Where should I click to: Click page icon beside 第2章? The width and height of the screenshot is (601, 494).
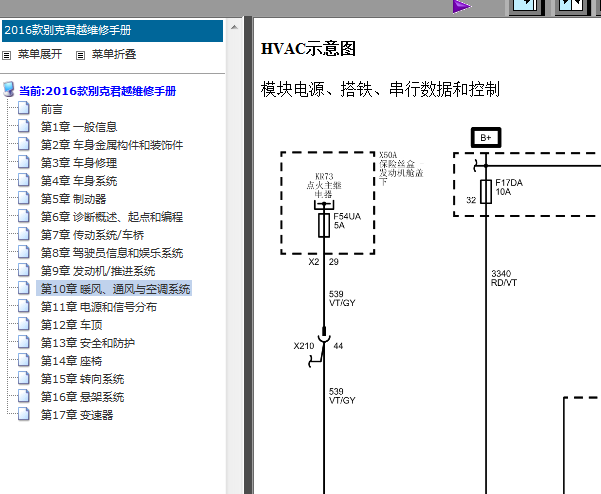click(x=24, y=144)
